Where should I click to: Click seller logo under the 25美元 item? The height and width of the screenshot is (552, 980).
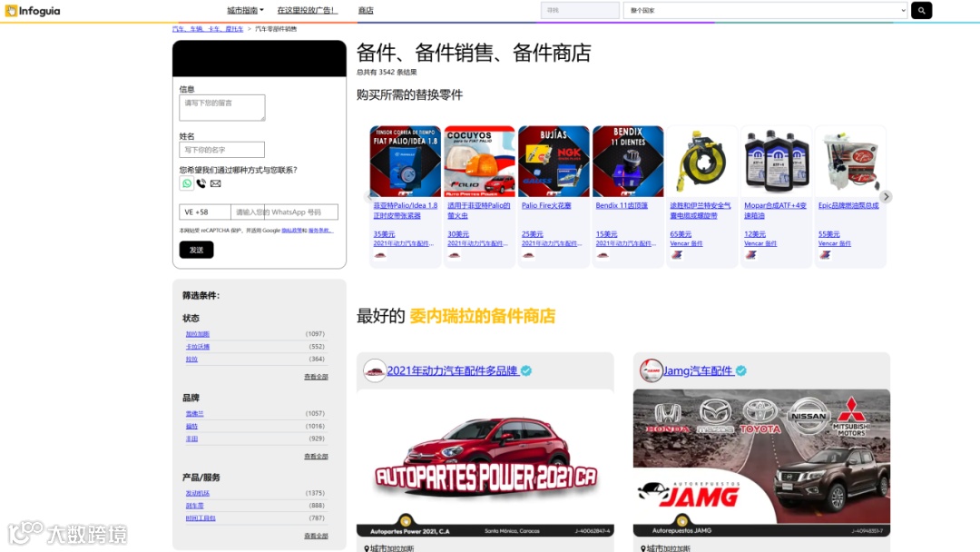coord(528,255)
